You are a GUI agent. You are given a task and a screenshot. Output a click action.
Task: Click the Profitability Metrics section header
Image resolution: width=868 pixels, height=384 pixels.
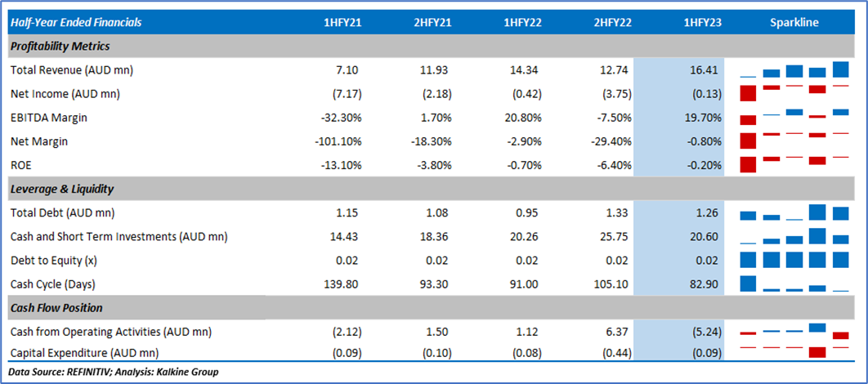coord(60,46)
